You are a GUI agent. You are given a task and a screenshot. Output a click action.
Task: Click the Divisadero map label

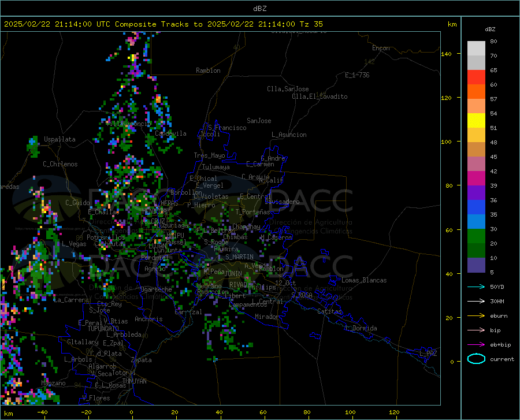point(282,202)
